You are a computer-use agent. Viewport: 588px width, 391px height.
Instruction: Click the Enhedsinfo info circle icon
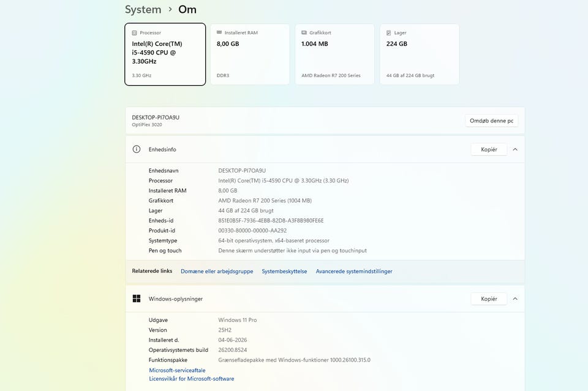click(137, 149)
